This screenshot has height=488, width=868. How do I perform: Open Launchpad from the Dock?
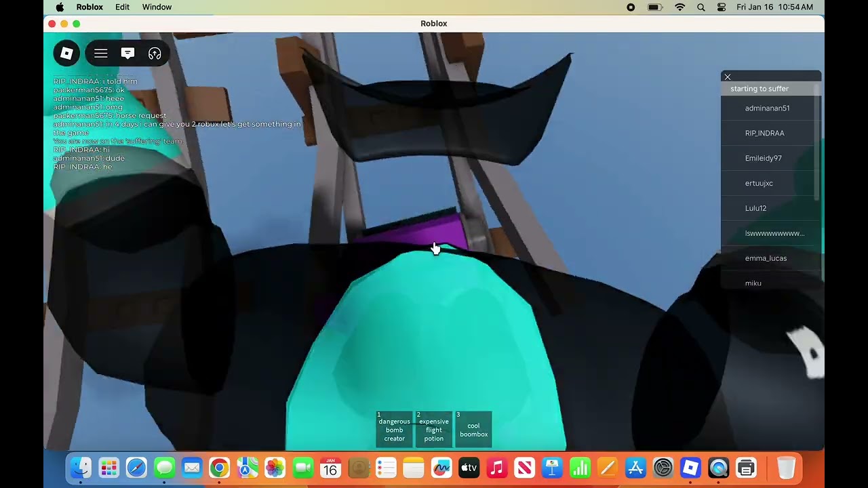pyautogui.click(x=108, y=468)
